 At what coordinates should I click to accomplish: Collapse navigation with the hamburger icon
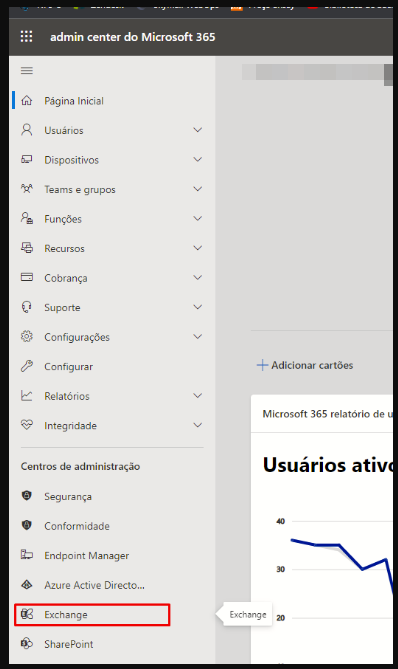tap(27, 70)
